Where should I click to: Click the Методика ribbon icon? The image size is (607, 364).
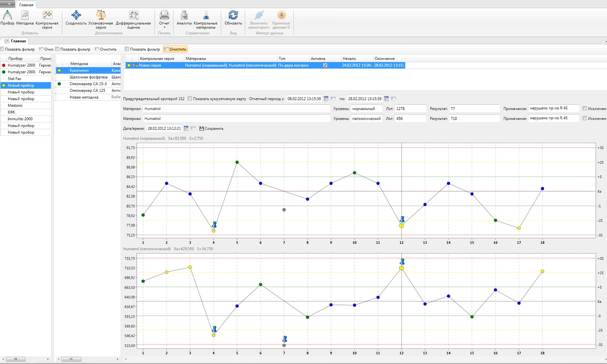[25, 15]
